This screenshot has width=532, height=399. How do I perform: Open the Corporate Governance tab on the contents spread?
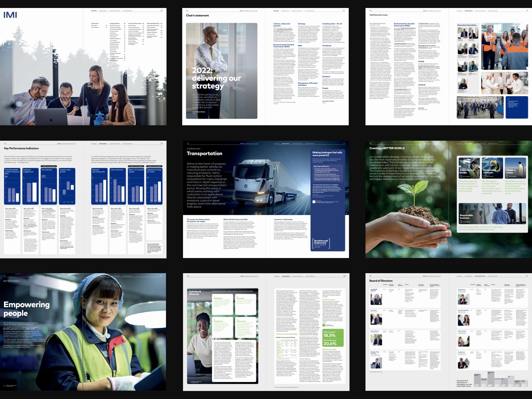[115, 11]
